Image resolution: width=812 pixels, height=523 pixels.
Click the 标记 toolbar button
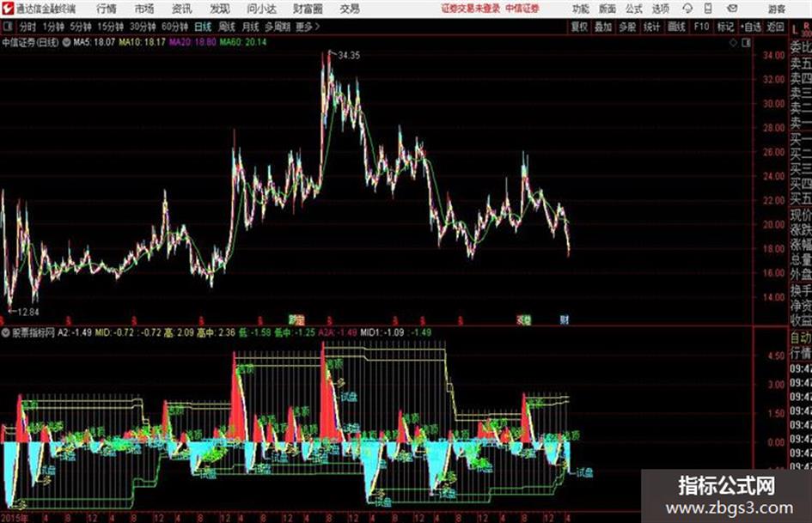click(725, 27)
